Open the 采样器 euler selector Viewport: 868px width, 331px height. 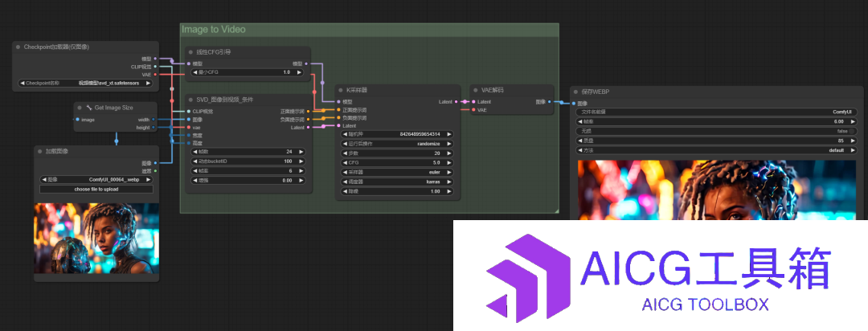(x=398, y=172)
